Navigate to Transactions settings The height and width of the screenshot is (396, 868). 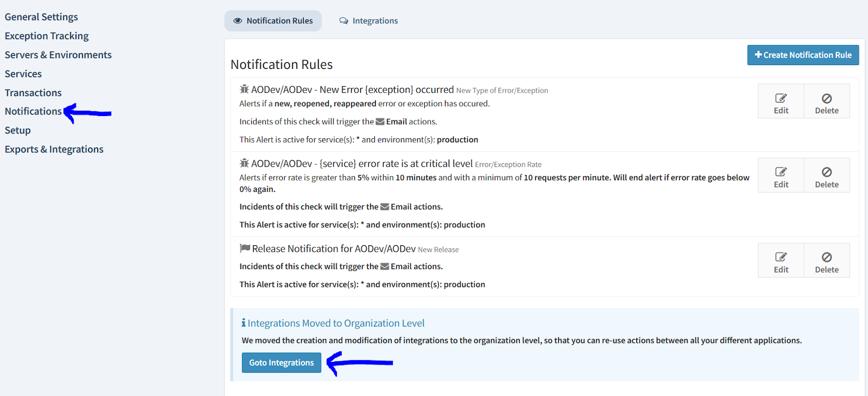33,93
